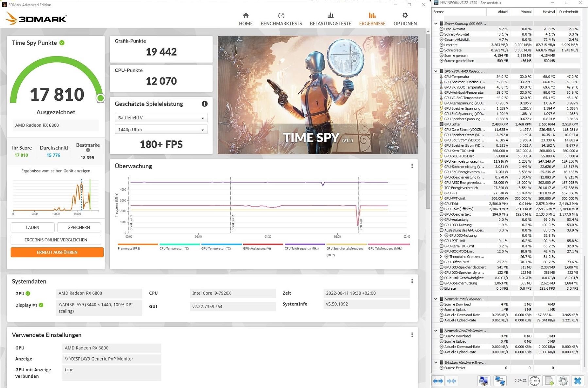Click the HWiNFO monitor with magnifier icon
The width and height of the screenshot is (588, 388).
(x=483, y=381)
